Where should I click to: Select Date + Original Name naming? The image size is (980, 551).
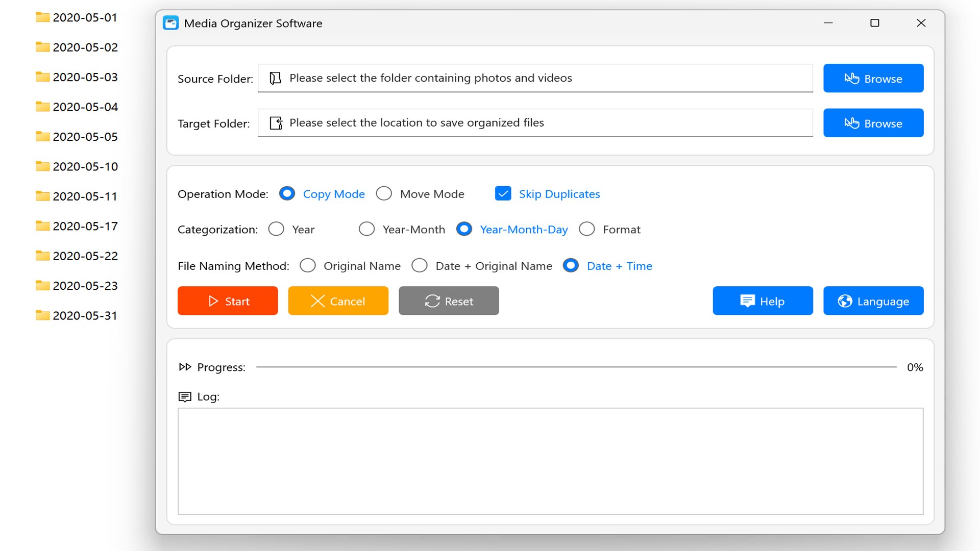coord(420,266)
